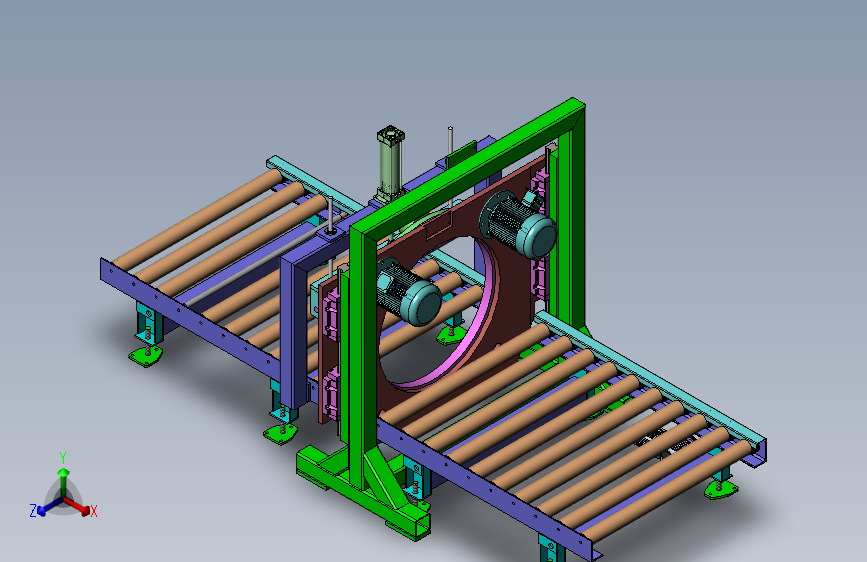Click the blue Z axis arrow of the triad

pyautogui.click(x=49, y=508)
